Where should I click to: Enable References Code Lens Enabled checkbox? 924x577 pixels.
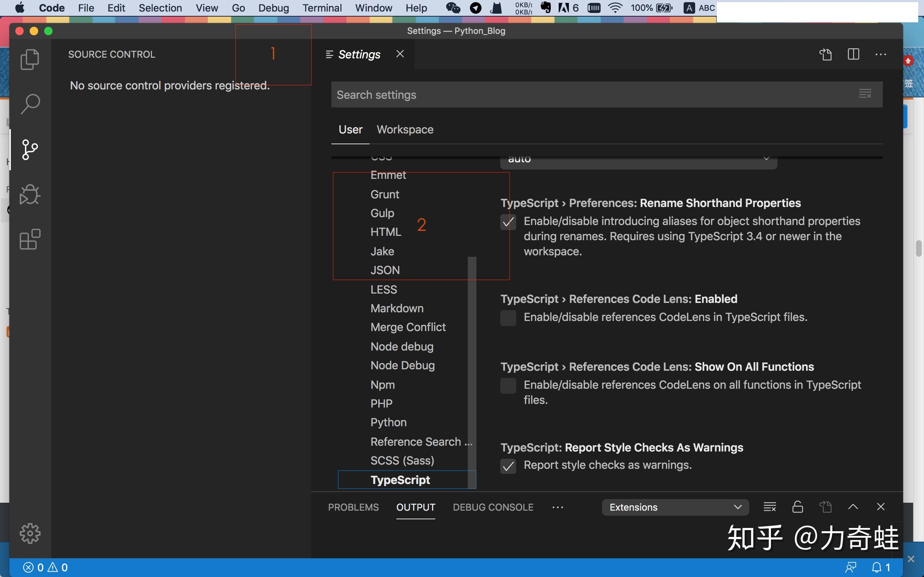pos(508,317)
